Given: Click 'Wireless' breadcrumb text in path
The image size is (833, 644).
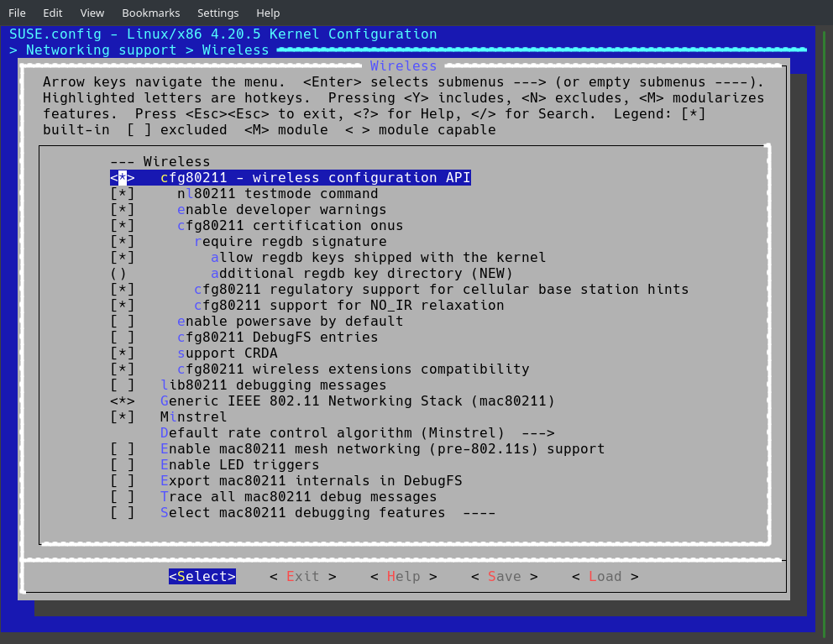Looking at the screenshot, I should pos(236,50).
